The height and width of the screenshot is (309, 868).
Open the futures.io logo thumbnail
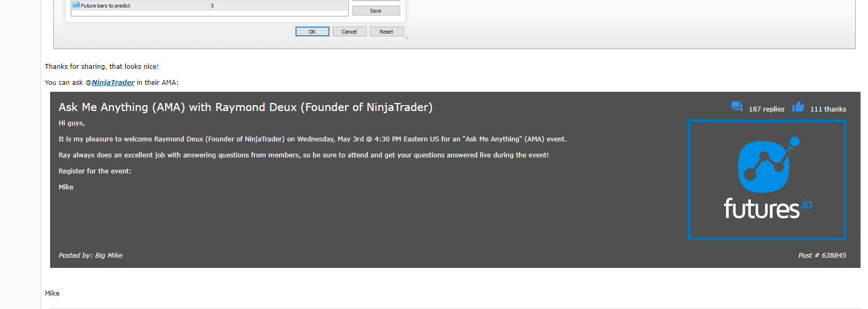(x=767, y=179)
